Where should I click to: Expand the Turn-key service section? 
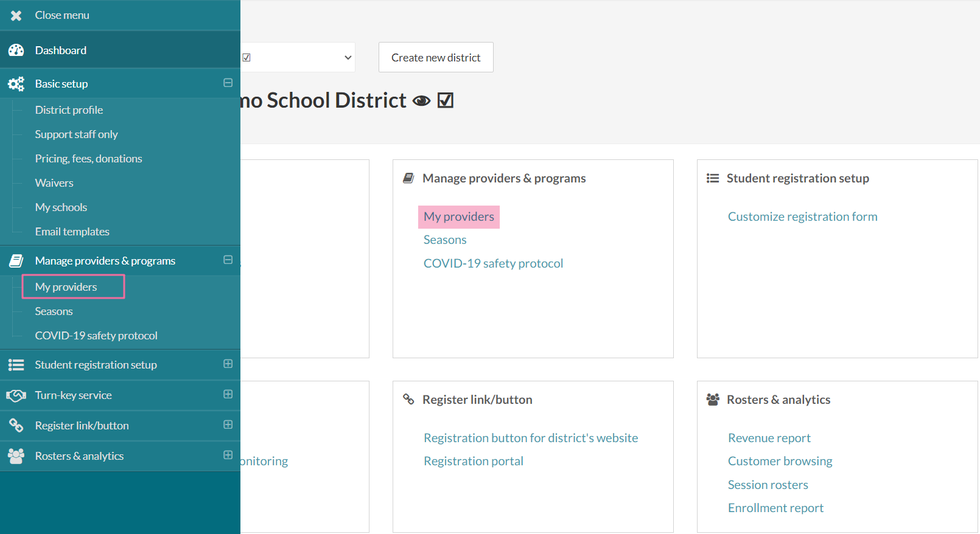coord(228,394)
